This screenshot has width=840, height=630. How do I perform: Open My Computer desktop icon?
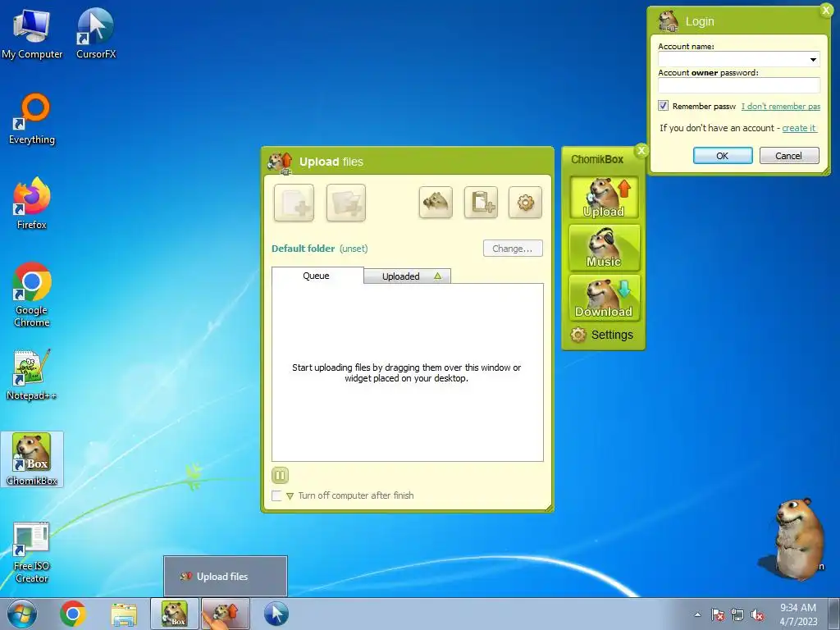click(32, 33)
